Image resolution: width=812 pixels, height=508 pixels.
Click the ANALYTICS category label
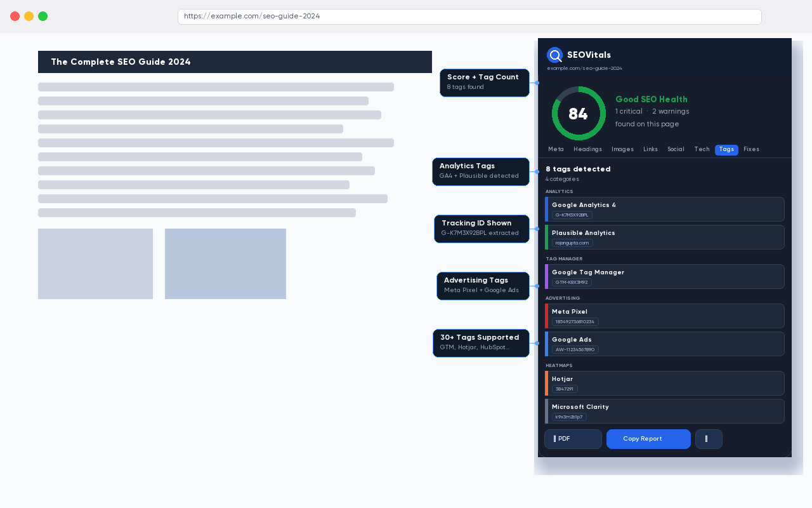coord(560,191)
